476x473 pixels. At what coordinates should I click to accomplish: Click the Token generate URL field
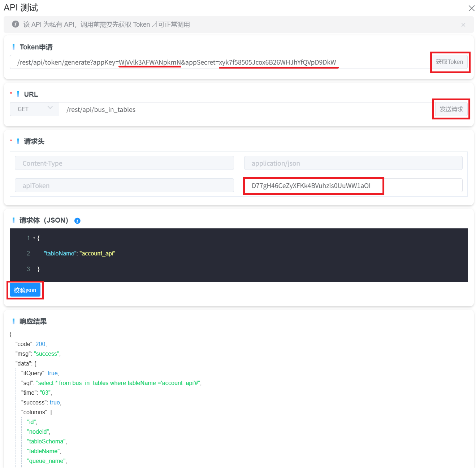tap(217, 62)
